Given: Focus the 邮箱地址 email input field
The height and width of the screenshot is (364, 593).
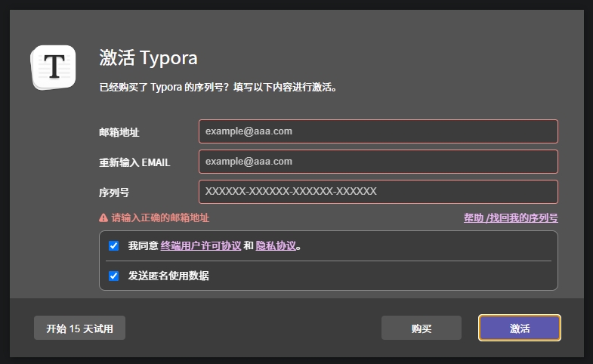Looking at the screenshot, I should point(378,131).
